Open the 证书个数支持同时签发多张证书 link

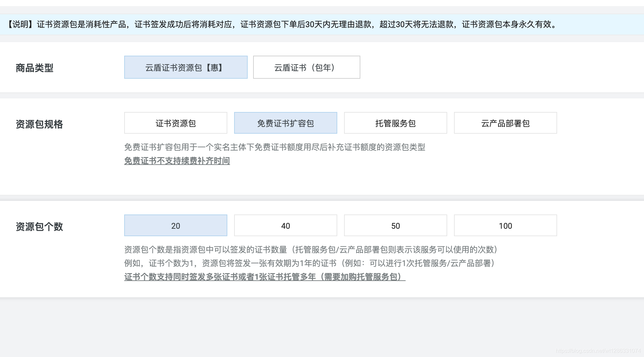[265, 277]
